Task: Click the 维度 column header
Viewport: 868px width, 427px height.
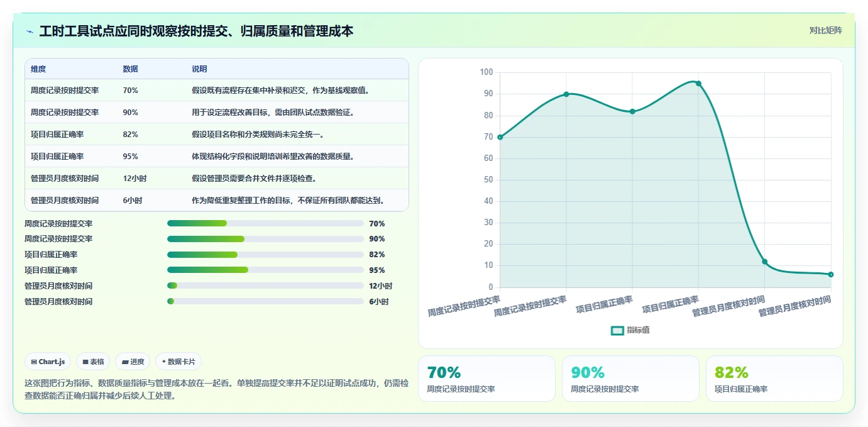Action: click(38, 69)
